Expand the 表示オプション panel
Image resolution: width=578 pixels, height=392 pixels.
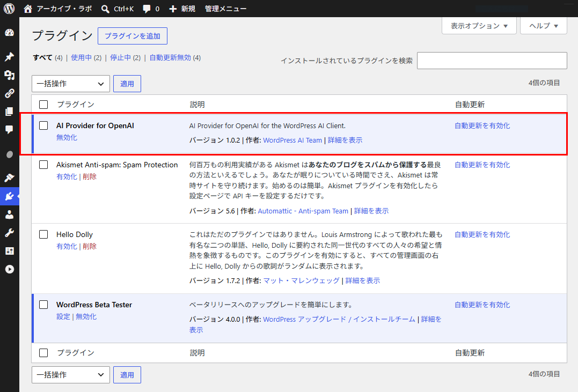tap(479, 26)
